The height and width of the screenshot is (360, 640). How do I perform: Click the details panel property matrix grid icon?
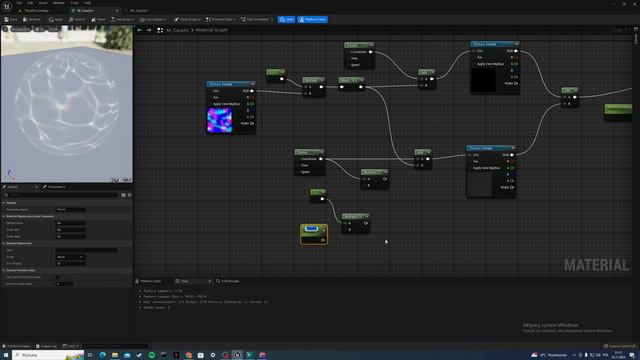123,195
